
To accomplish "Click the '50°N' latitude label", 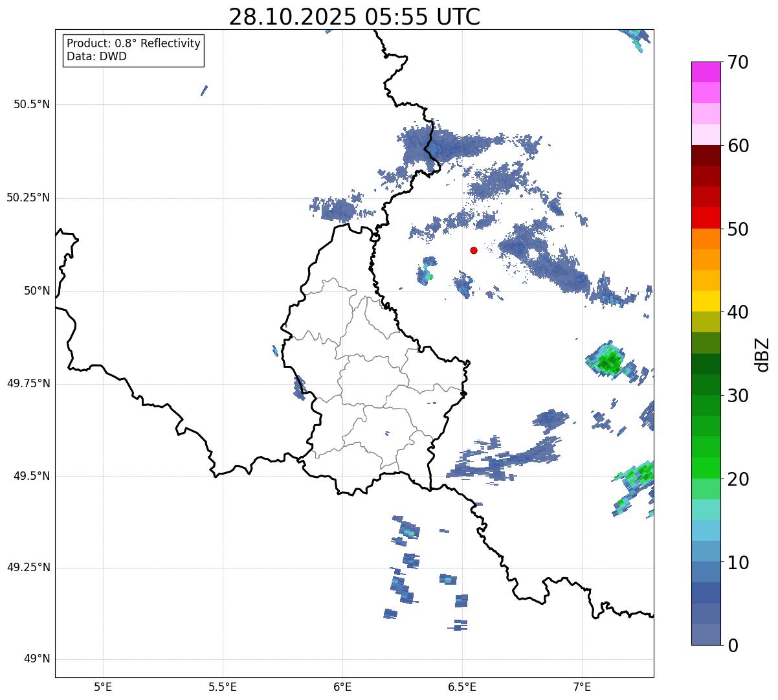I will coord(36,291).
